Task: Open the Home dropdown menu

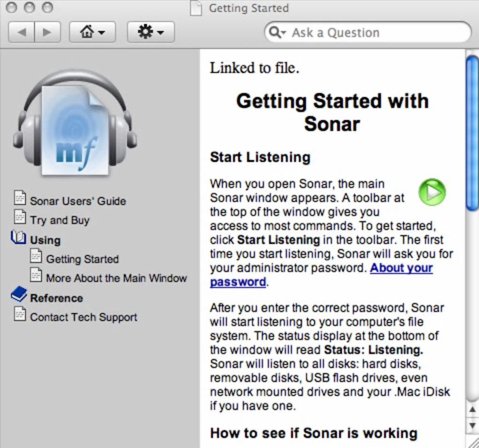Action: point(92,32)
